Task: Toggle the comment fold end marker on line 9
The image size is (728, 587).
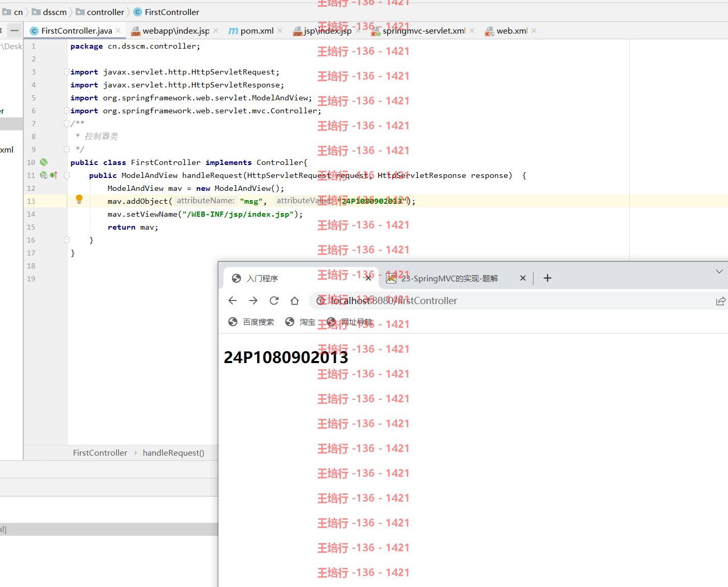Action: (x=67, y=149)
